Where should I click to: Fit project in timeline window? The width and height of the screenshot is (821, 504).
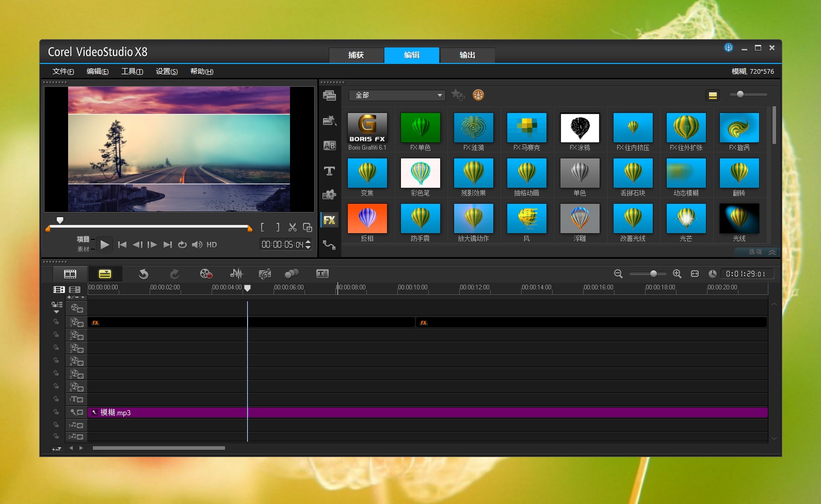[695, 274]
